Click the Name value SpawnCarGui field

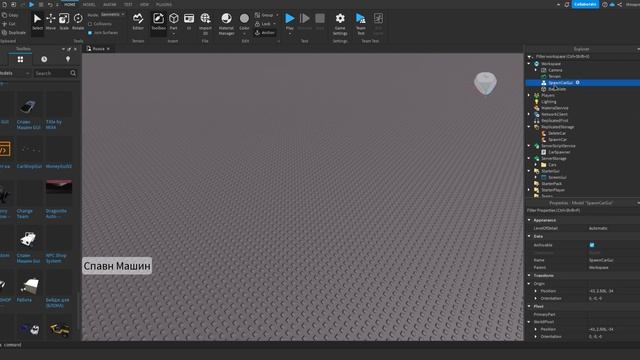(x=613, y=260)
